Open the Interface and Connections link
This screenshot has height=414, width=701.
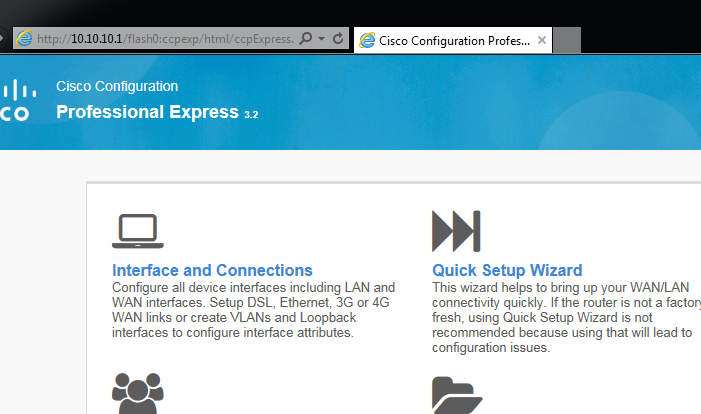[212, 270]
